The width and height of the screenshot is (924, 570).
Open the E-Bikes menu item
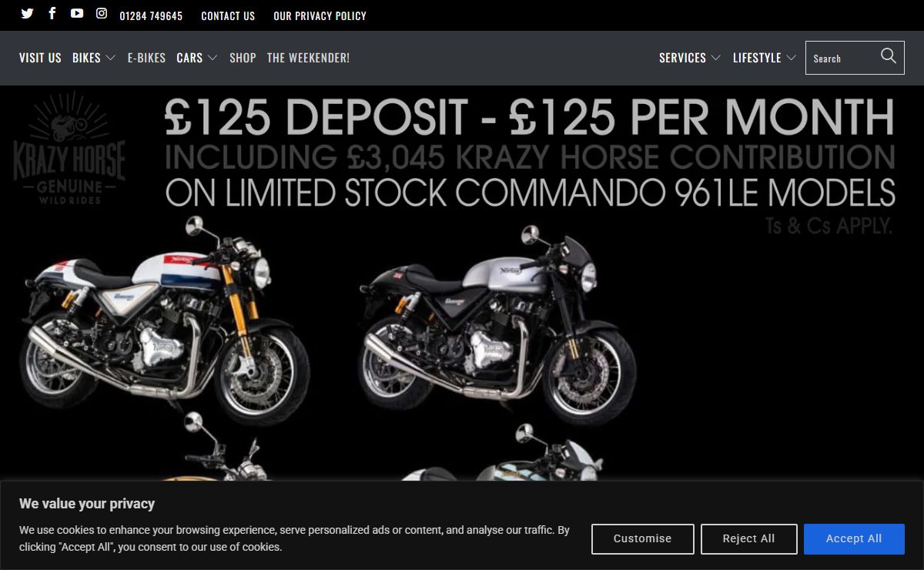tap(146, 58)
